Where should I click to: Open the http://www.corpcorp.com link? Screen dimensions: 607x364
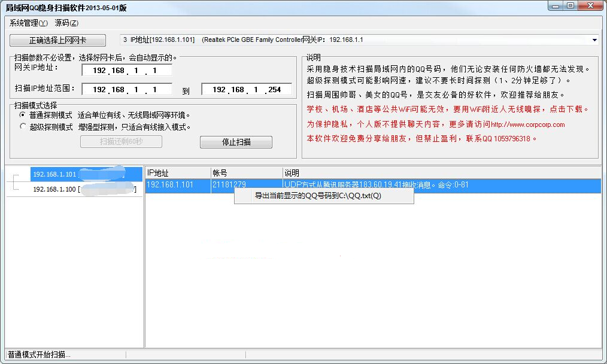[527, 125]
